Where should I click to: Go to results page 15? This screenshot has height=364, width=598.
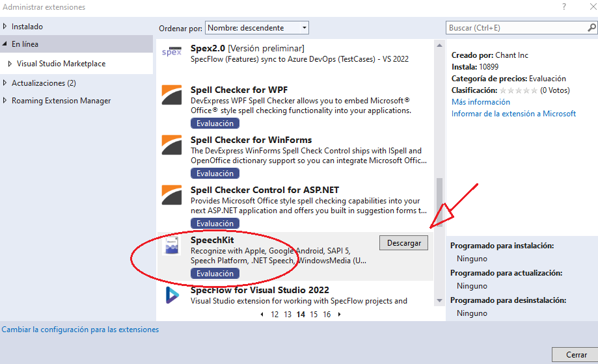[314, 315]
